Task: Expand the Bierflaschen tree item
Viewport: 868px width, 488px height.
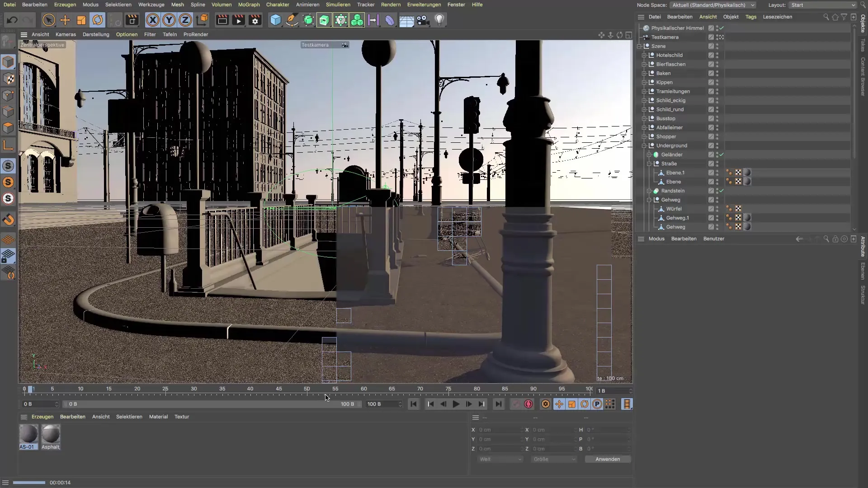Action: [x=644, y=64]
